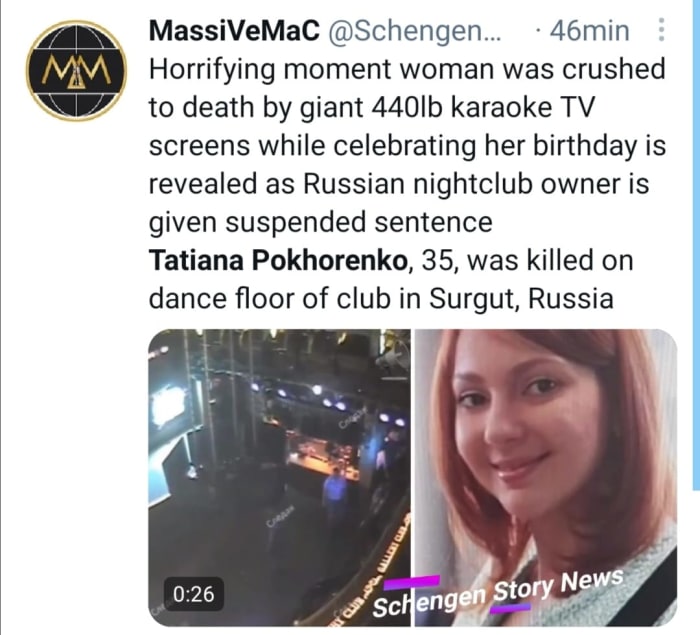
Task: Click the phrase suspended sentence
Action: point(358,222)
